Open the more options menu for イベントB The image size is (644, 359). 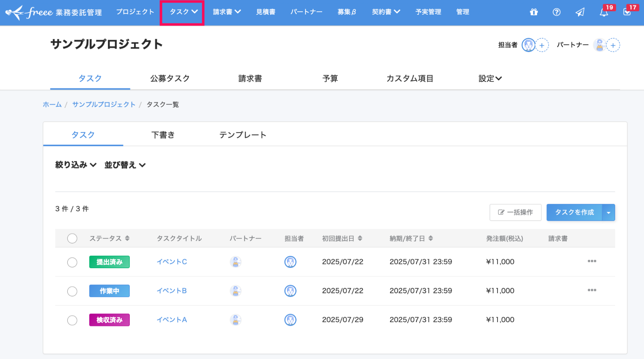coord(592,290)
